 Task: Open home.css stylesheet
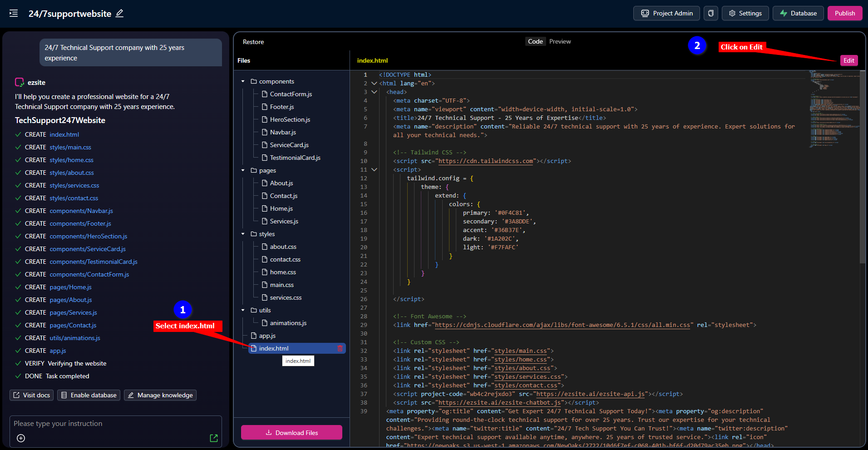(x=283, y=272)
